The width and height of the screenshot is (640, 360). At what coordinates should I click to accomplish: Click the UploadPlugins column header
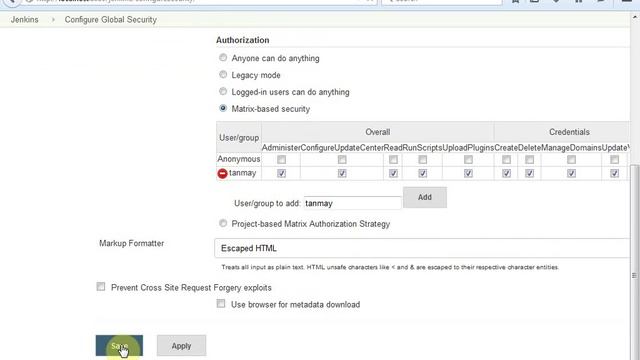tap(468, 148)
